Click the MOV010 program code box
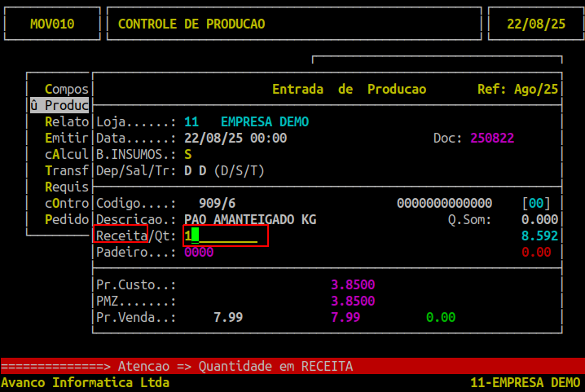Image resolution: width=585 pixels, height=392 pixels. (x=52, y=24)
